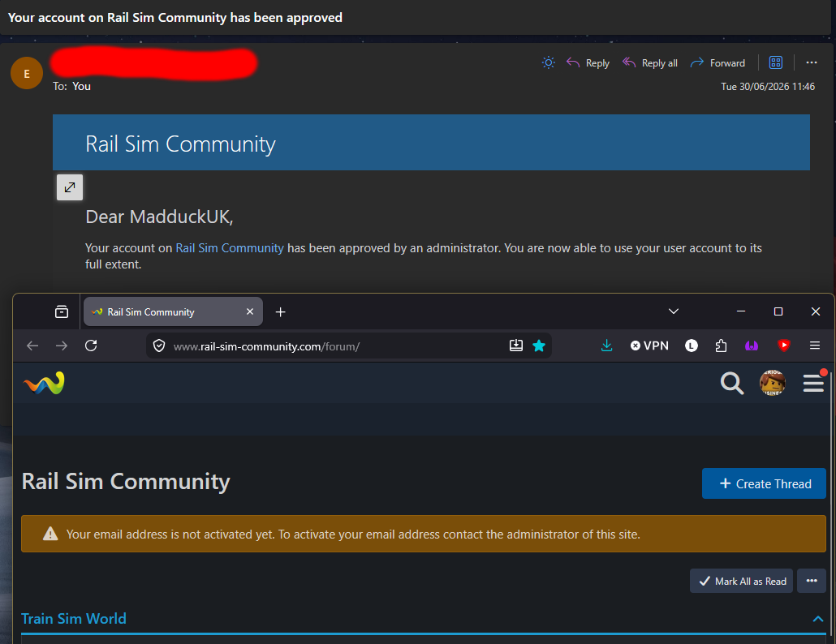Go back in the browser

pyautogui.click(x=32, y=346)
